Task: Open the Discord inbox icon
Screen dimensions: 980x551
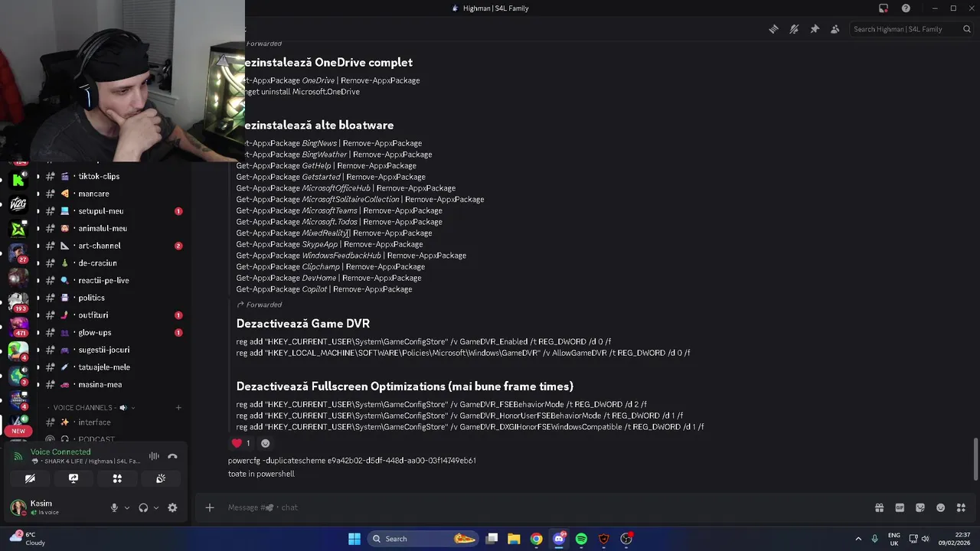Action: pos(884,8)
